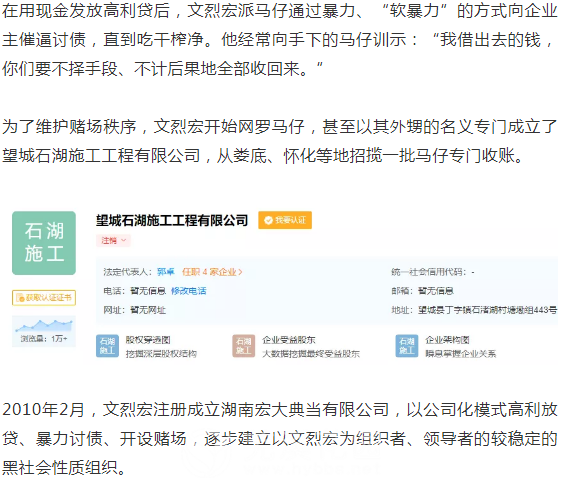Open legal representative 郭卓 link
Screen dimensions: 562x483
[166, 272]
